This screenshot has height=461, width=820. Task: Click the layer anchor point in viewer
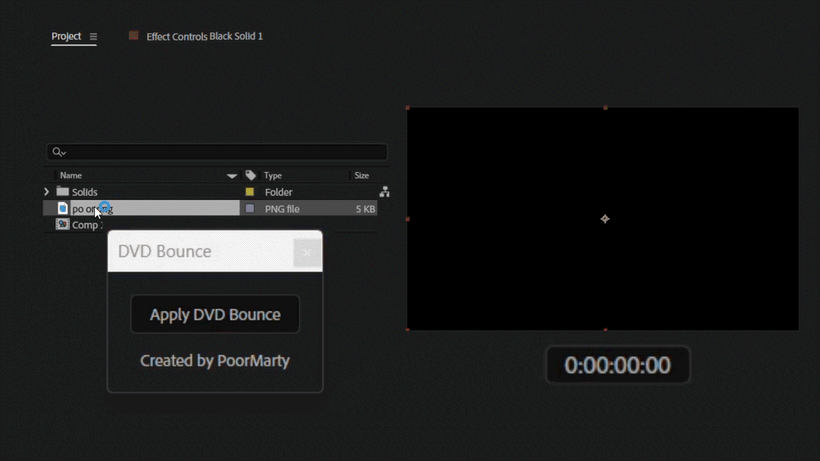[605, 219]
